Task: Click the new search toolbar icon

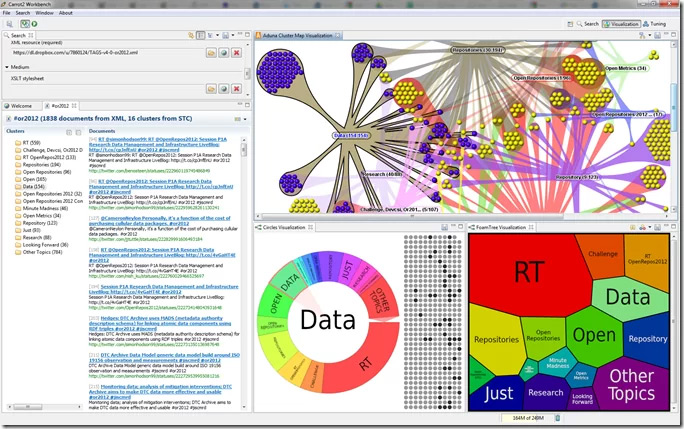Action: pyautogui.click(x=9, y=24)
